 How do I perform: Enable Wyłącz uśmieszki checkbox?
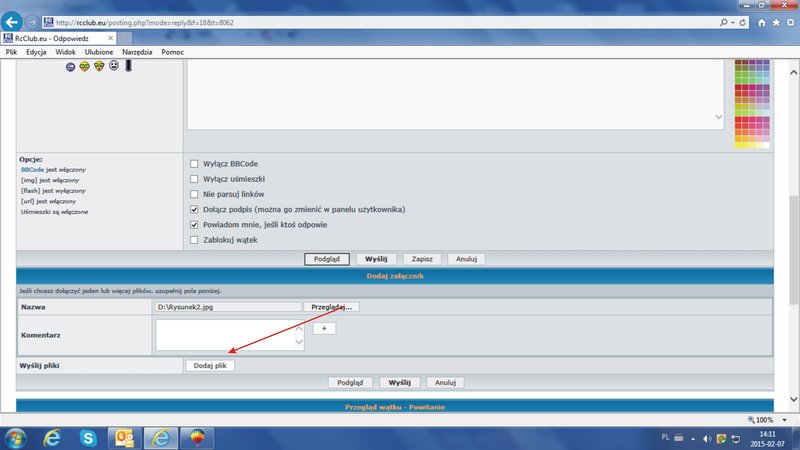194,179
